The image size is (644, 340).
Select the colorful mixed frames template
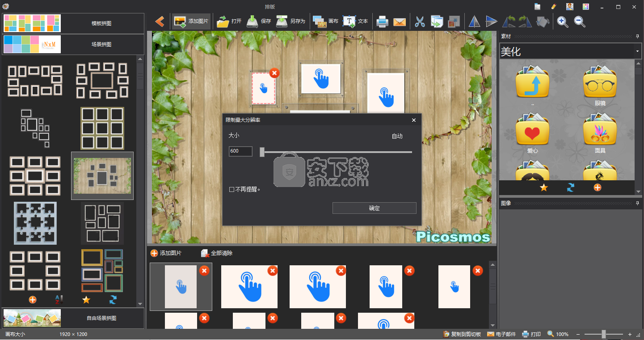click(x=102, y=271)
